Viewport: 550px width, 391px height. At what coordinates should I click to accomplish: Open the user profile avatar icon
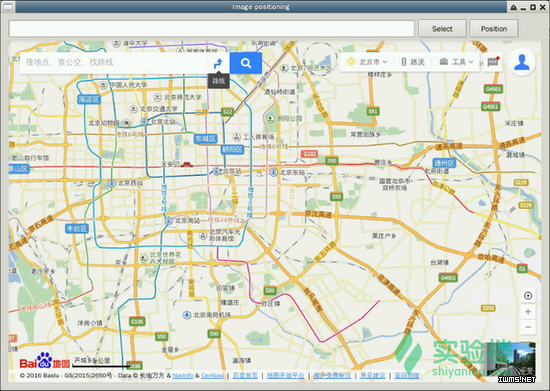(522, 62)
